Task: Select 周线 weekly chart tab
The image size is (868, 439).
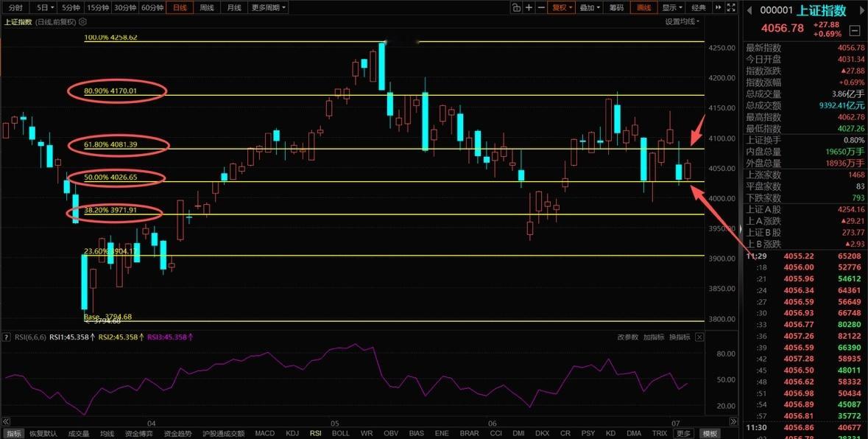Action: coord(206,8)
